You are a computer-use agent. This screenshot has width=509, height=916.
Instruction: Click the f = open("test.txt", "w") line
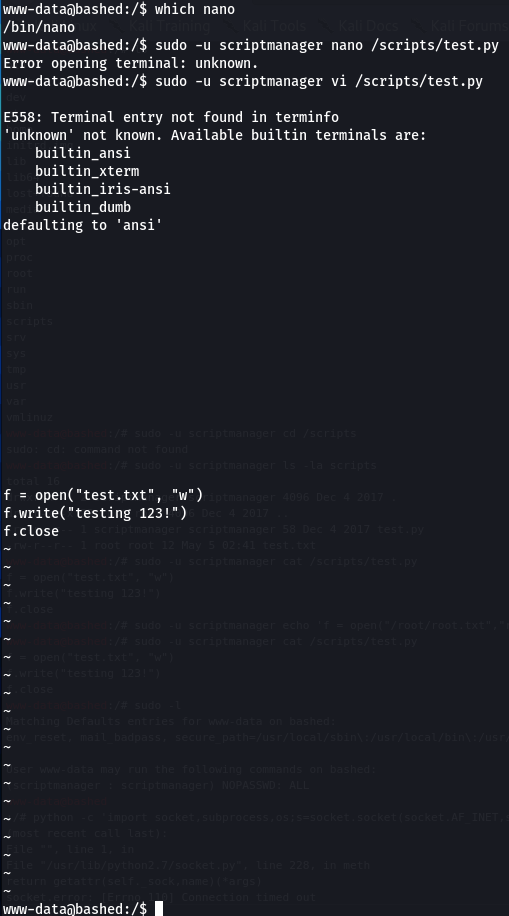pos(103,495)
